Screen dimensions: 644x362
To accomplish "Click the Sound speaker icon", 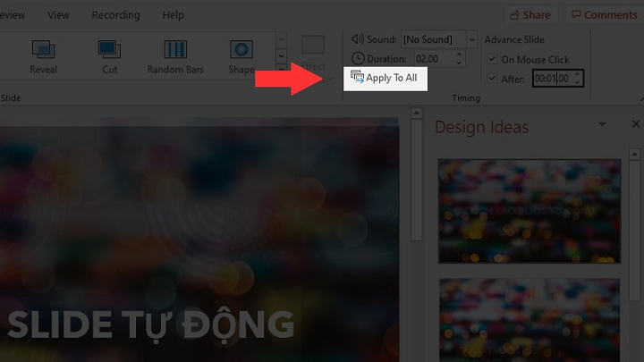I will (x=357, y=39).
